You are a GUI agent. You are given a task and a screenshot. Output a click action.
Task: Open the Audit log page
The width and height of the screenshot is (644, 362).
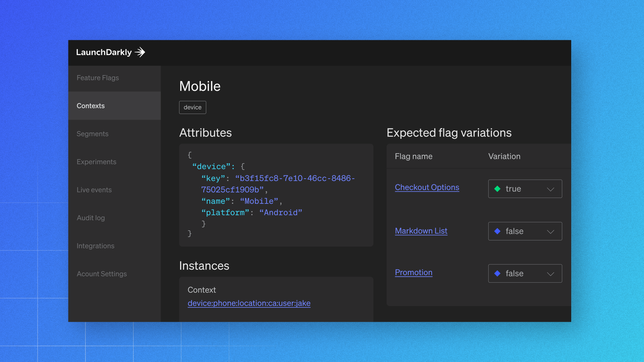click(x=91, y=218)
